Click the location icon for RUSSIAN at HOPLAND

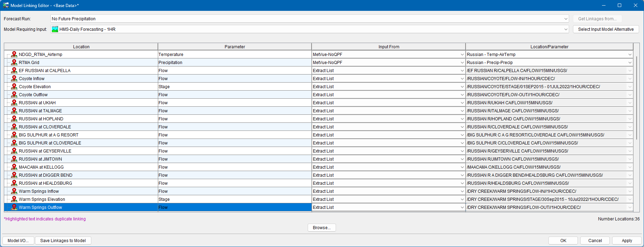pyautogui.click(x=14, y=119)
